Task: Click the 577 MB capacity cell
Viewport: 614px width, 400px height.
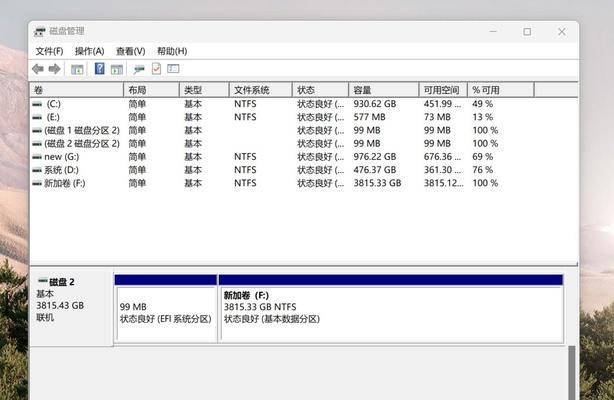Action: [x=369, y=118]
